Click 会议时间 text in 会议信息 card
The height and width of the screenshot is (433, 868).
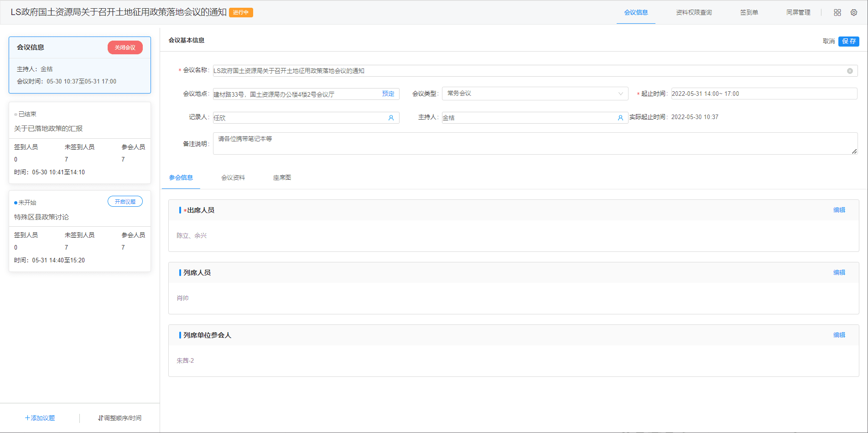tap(67, 82)
